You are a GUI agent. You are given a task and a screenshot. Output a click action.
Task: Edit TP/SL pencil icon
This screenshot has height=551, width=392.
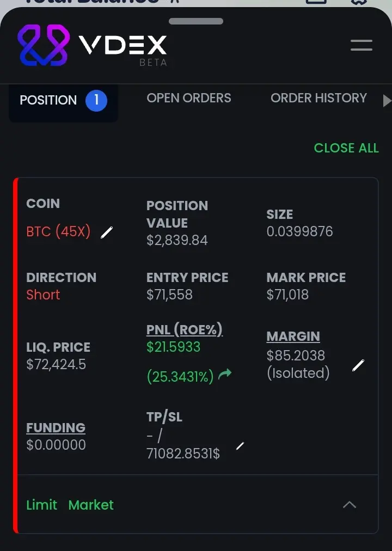click(240, 446)
